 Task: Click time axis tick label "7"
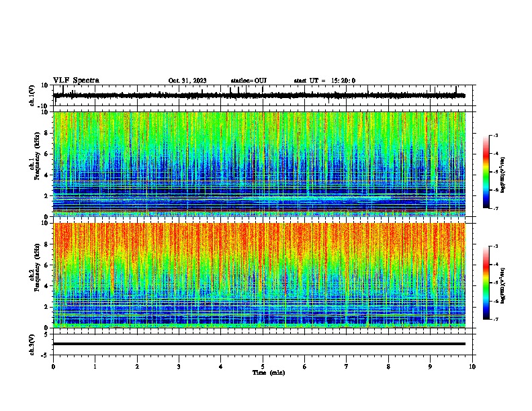347,367
